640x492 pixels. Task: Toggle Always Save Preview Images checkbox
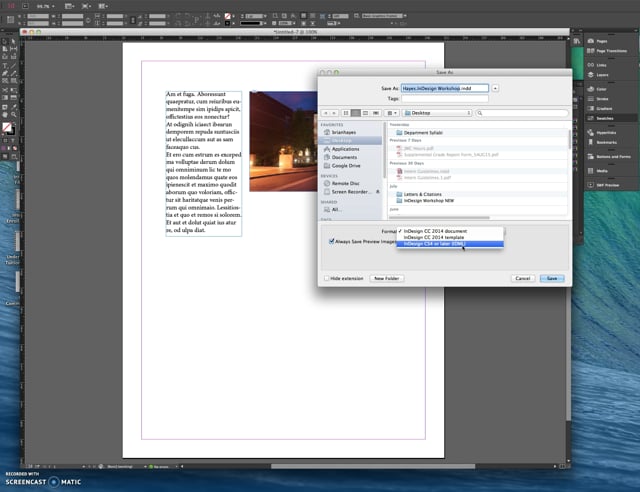332,240
